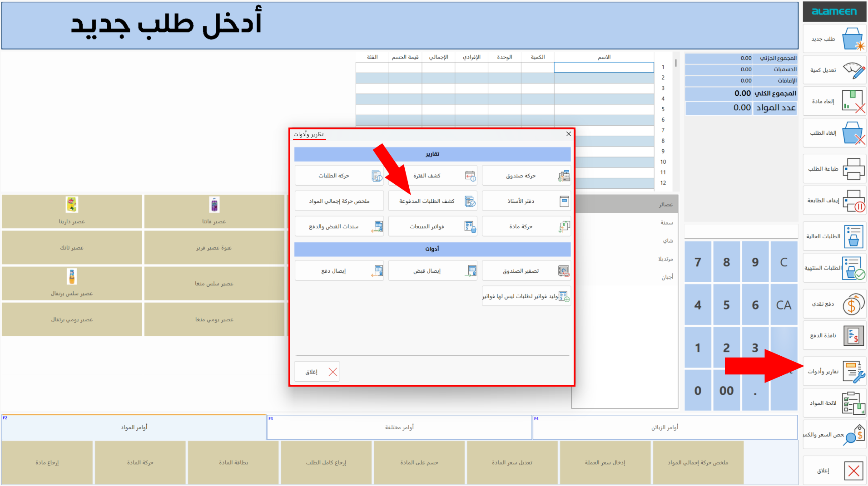868x486 pixels.
Task: Click bottom items movement summary button
Action: tap(698, 462)
